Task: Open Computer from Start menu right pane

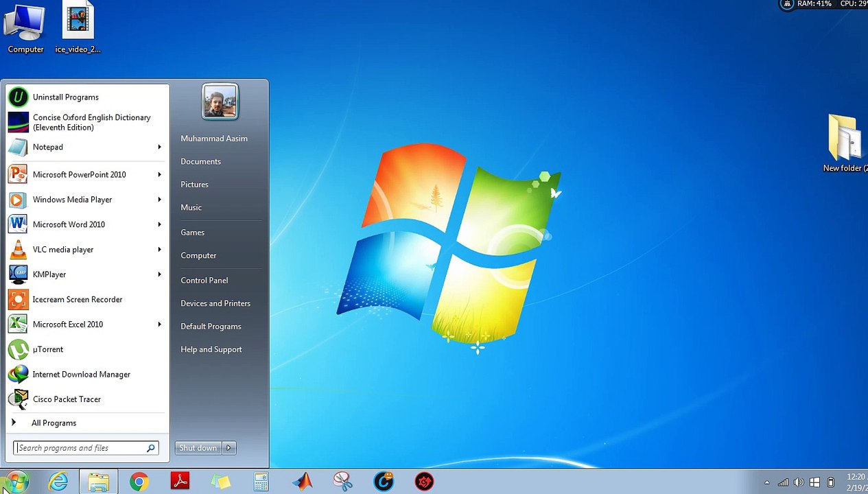Action: 198,255
